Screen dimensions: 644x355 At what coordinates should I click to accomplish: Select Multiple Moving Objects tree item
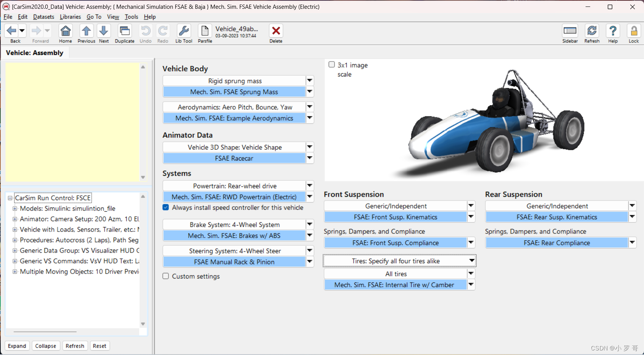click(79, 271)
